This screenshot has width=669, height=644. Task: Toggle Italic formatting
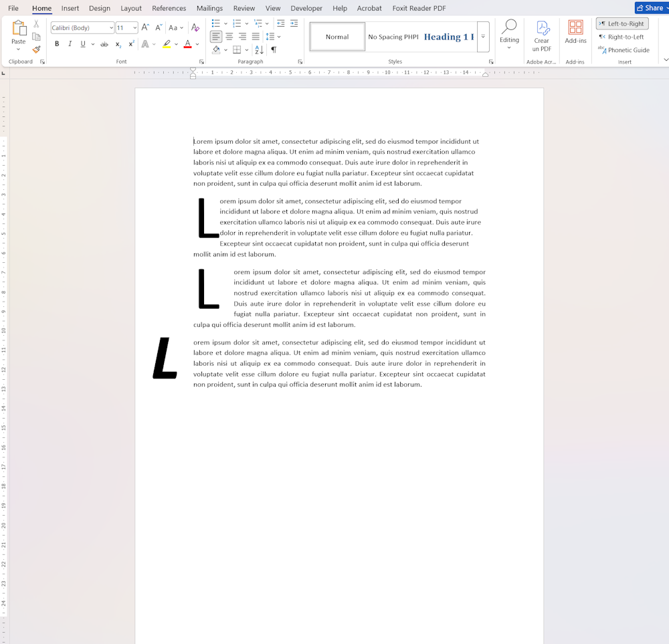coord(70,44)
